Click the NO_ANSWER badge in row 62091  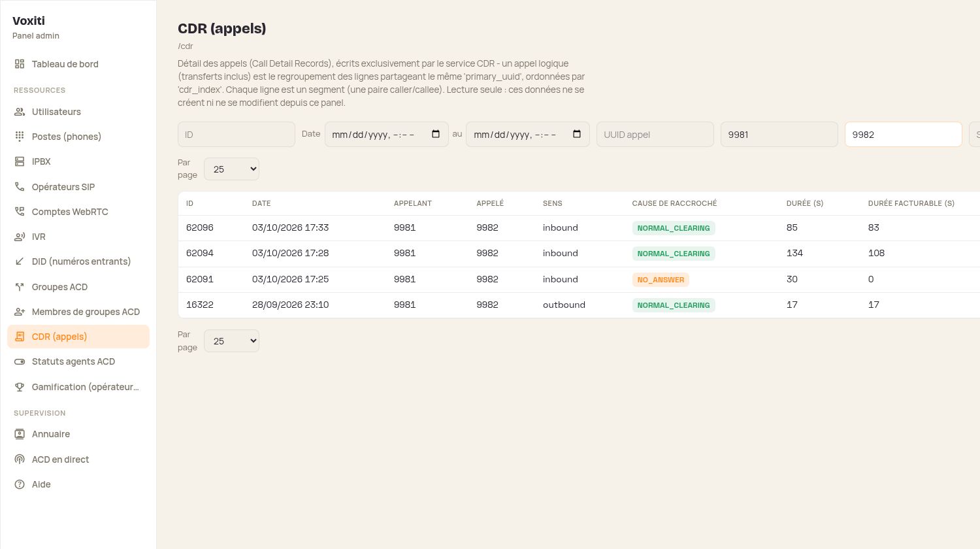(x=661, y=280)
